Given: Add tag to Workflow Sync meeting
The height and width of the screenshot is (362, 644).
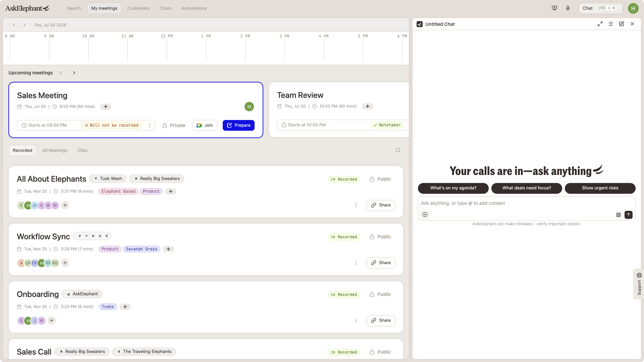Looking at the screenshot, I should (x=168, y=249).
